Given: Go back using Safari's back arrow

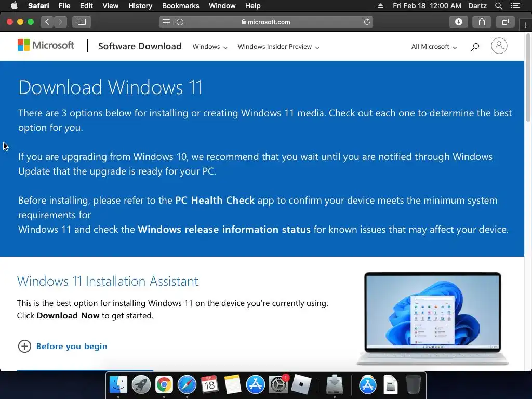Looking at the screenshot, I should [47, 22].
